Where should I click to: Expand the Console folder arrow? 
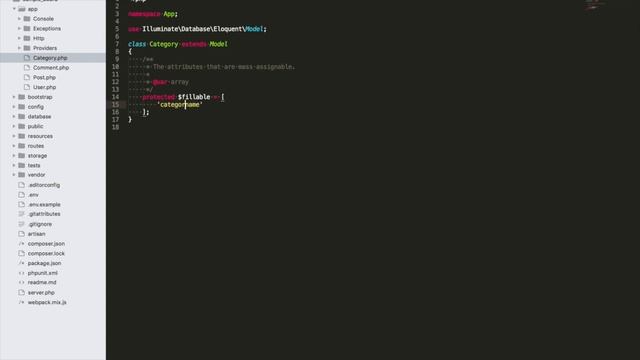(x=19, y=19)
